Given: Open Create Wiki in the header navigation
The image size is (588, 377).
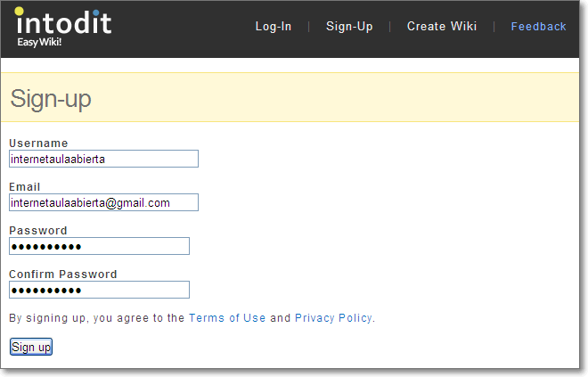Looking at the screenshot, I should click(x=442, y=26).
